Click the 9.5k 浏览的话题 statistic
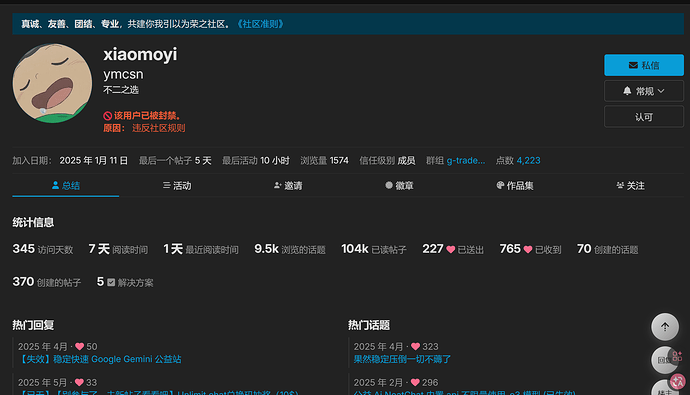The height and width of the screenshot is (395, 690). click(x=290, y=249)
